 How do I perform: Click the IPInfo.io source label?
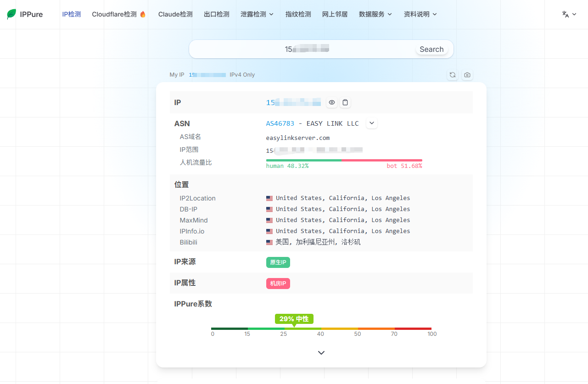point(192,231)
